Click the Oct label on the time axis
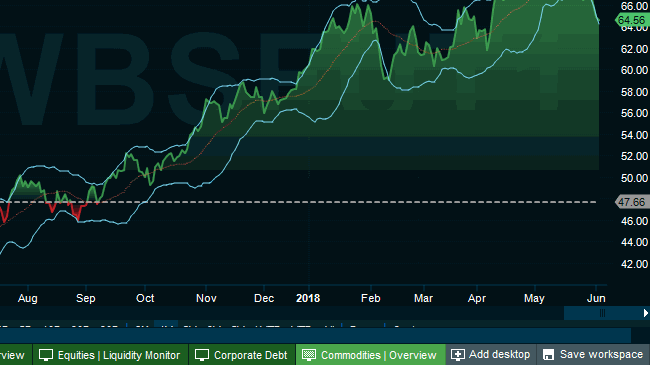 pos(145,298)
